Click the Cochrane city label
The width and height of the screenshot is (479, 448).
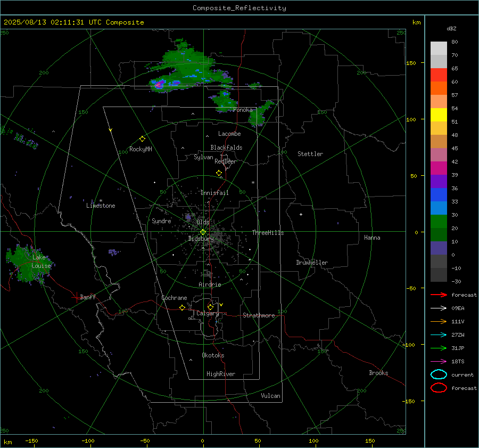(174, 298)
